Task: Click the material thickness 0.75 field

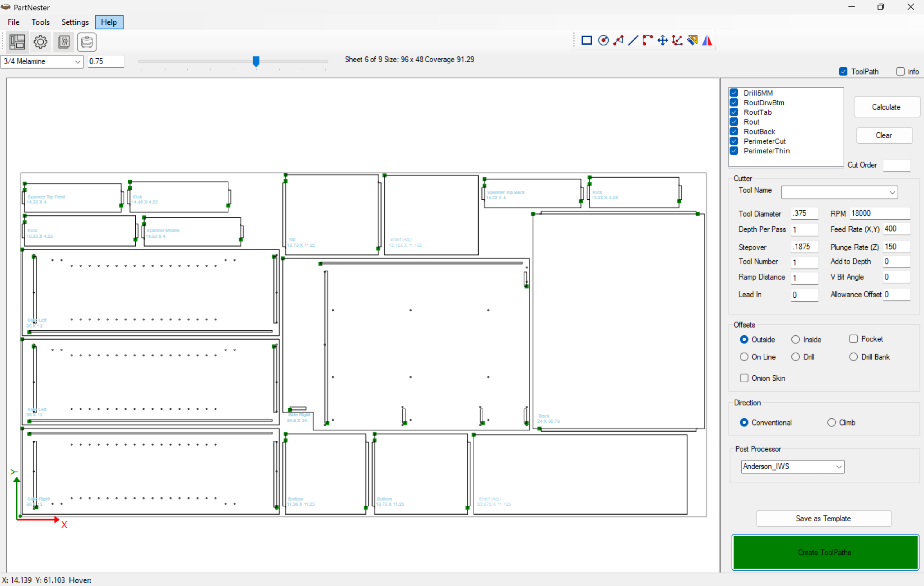Action: point(106,61)
